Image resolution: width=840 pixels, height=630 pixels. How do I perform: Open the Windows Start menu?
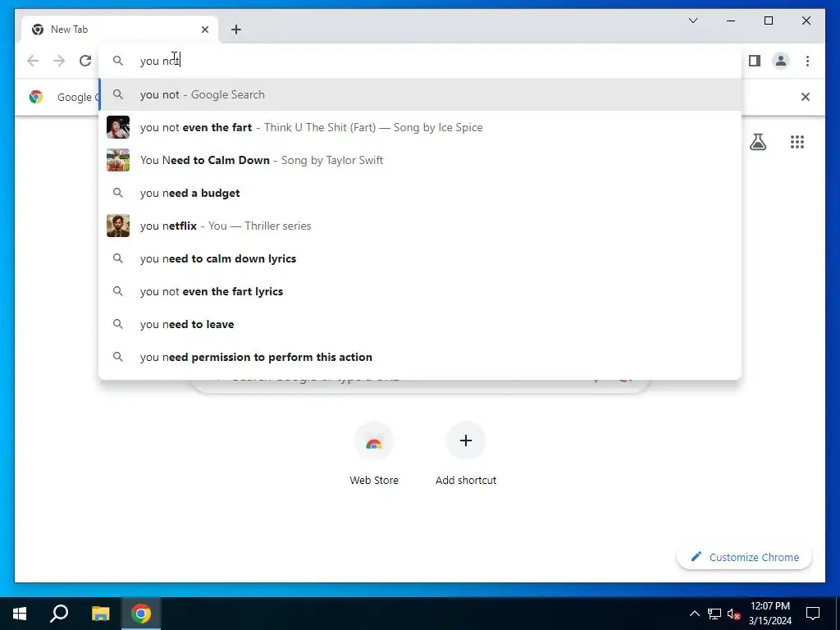tap(20, 614)
